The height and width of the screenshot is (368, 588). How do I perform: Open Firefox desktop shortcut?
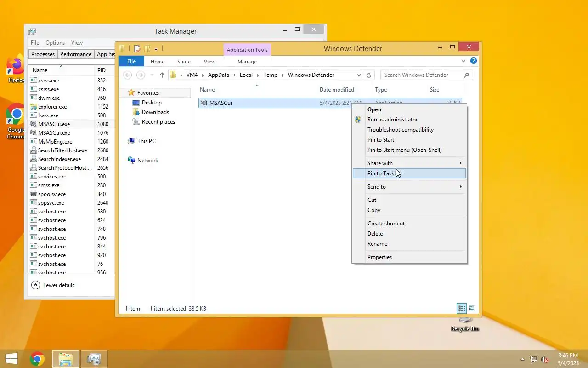pyautogui.click(x=15, y=69)
